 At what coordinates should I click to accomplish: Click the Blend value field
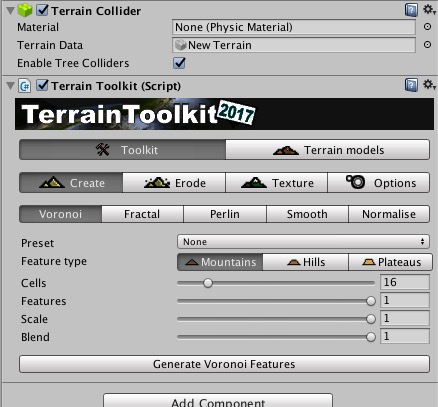[405, 336]
